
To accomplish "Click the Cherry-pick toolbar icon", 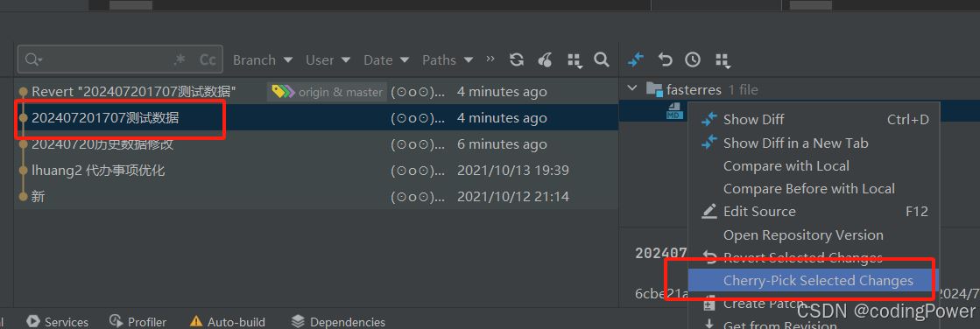I will (545, 59).
